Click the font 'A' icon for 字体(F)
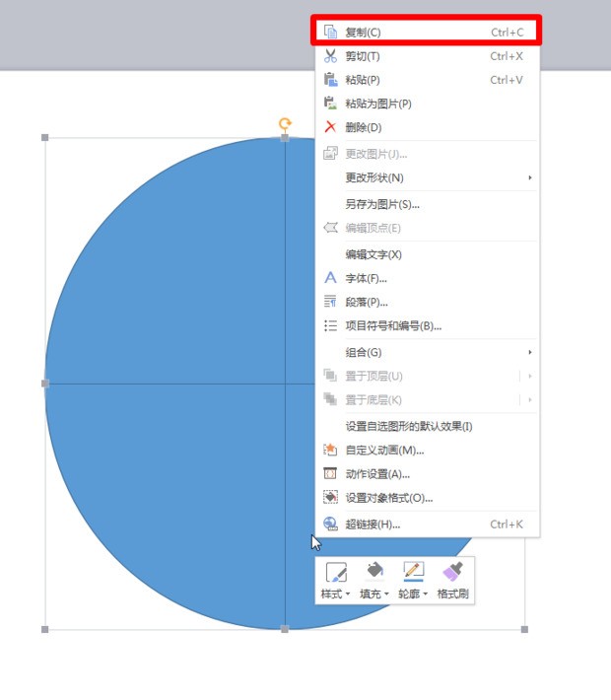 pyautogui.click(x=330, y=278)
